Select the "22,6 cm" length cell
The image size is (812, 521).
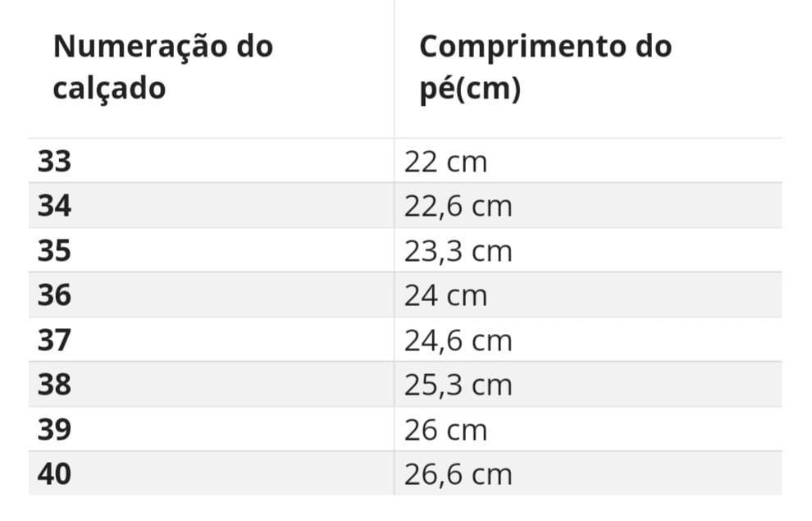[458, 206]
